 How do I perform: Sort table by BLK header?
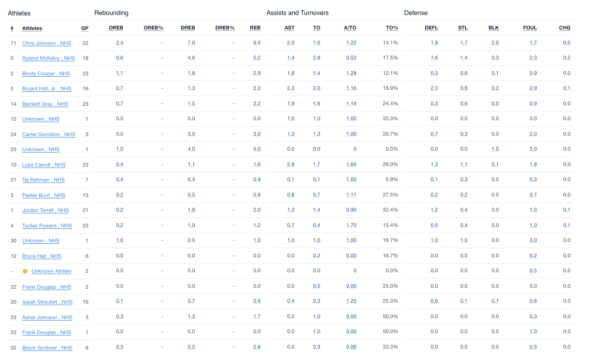[493, 28]
